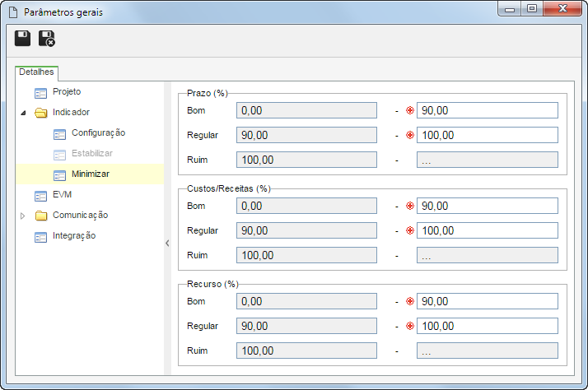Viewport: 588px width, 390px height.
Task: Click Recurso Regular upper limit field
Action: coord(488,326)
